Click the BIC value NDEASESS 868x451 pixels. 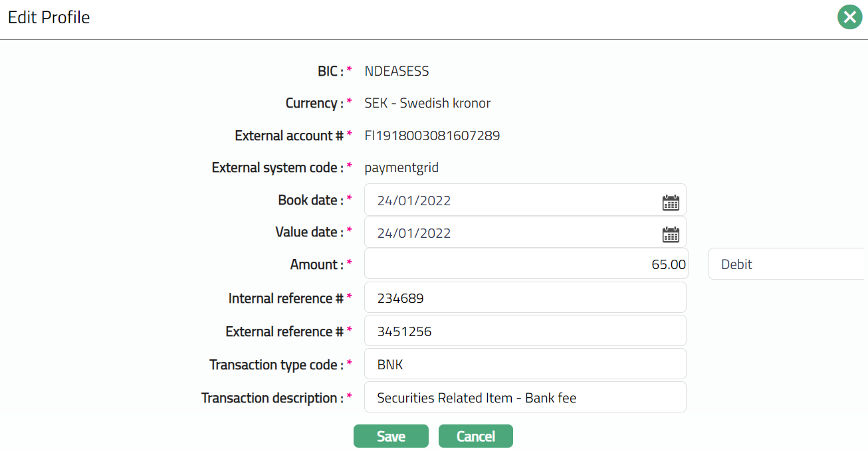tap(397, 71)
